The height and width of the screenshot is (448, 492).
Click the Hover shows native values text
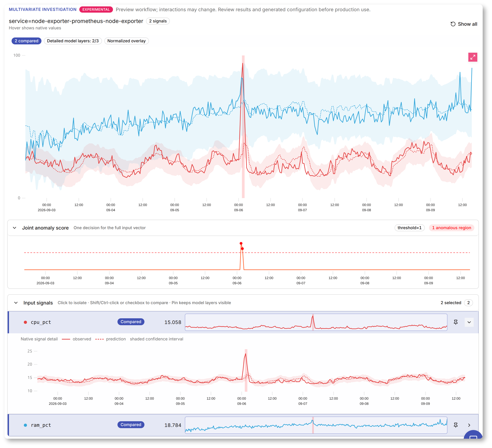35,28
